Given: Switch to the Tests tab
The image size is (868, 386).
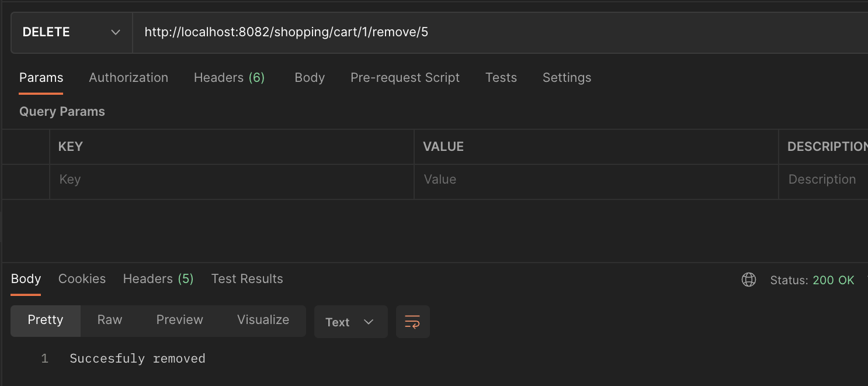Looking at the screenshot, I should point(501,77).
